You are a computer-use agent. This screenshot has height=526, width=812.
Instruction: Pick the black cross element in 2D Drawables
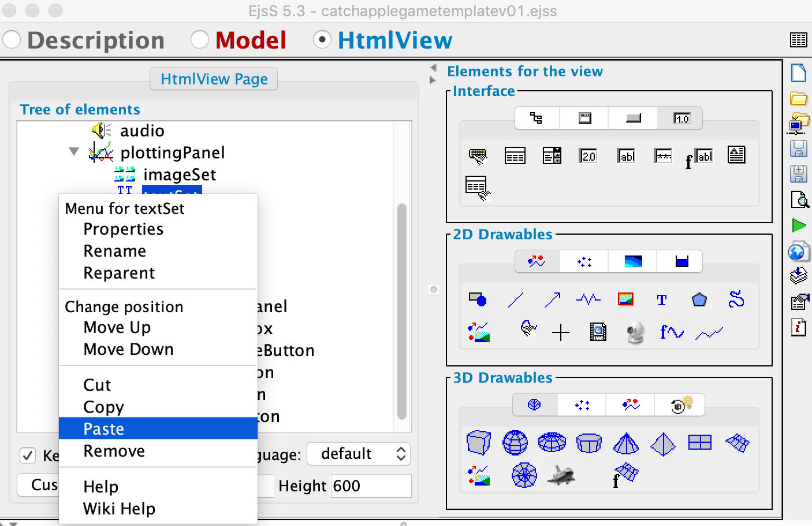click(x=561, y=332)
